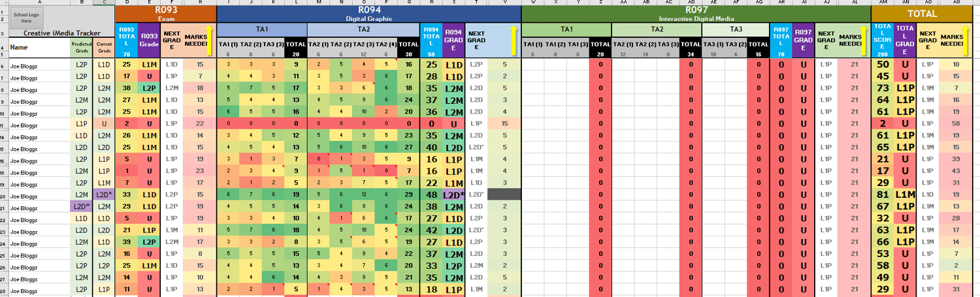This screenshot has height=297, width=980.
Task: Select the purple L2D* R094 grade cell
Action: click(453, 195)
